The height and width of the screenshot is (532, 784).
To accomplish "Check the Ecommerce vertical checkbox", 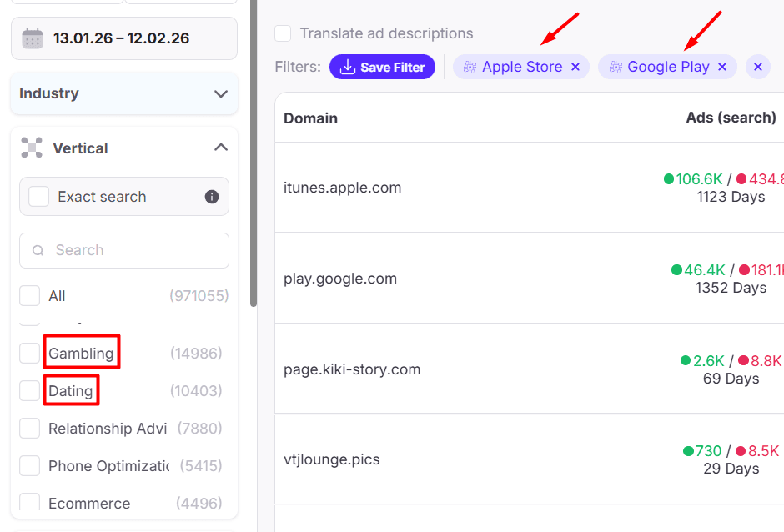I will 29,501.
